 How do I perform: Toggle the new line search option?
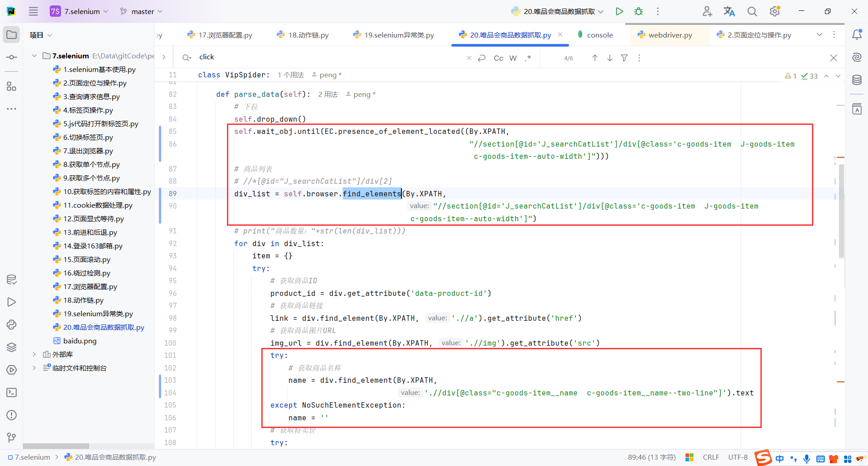482,58
